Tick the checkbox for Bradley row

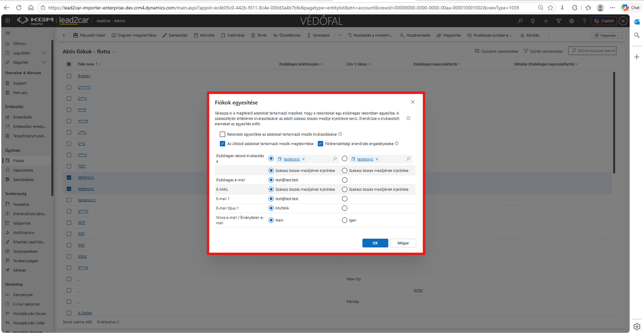(x=69, y=76)
